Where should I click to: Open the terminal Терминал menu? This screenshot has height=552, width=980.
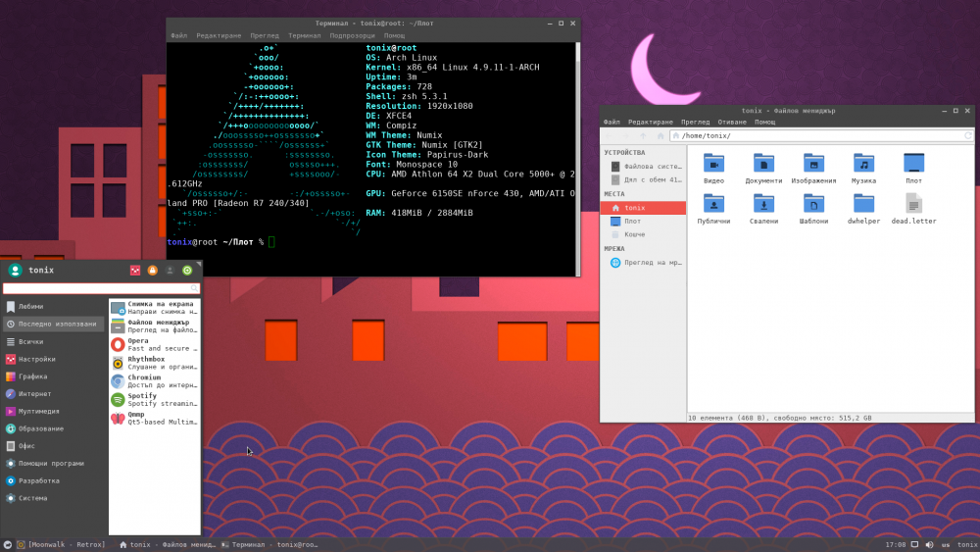[x=305, y=35]
